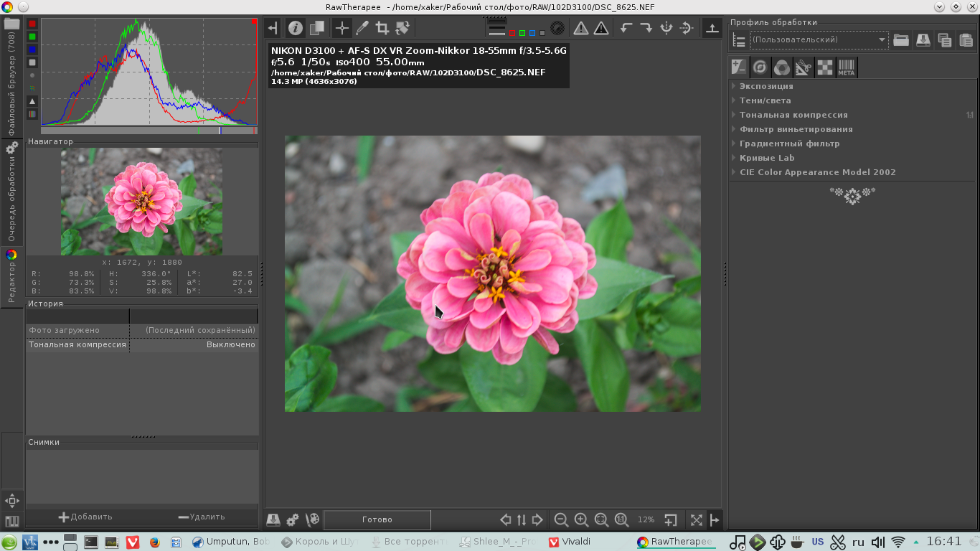
Task: Zoom out of the image
Action: point(561,519)
